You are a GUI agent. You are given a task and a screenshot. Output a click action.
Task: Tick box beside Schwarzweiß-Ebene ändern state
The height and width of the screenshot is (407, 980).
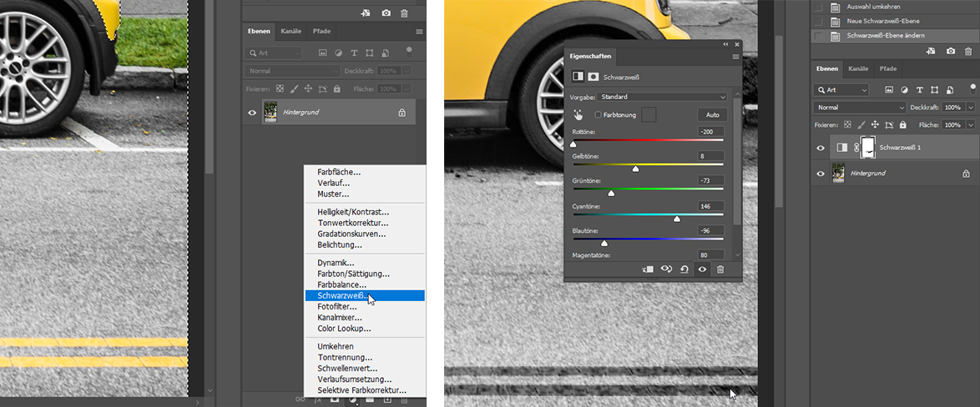(x=819, y=36)
